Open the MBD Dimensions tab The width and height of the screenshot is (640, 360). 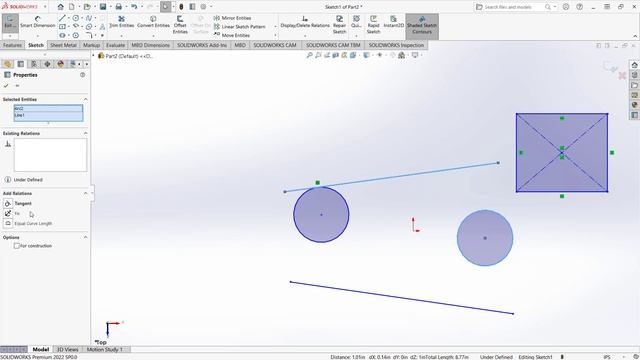tap(150, 45)
